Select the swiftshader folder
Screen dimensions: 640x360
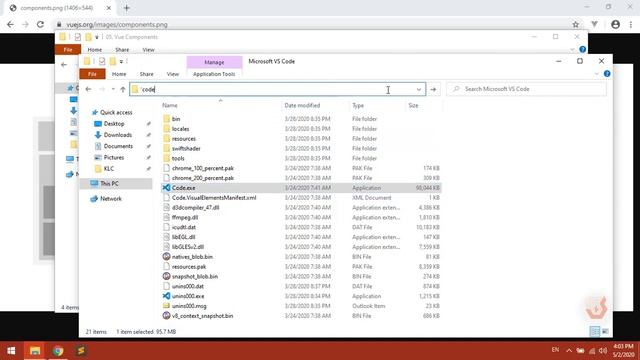click(x=186, y=149)
